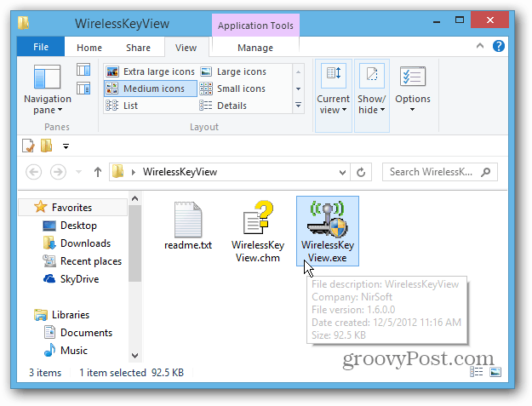Click the folder icon in title bar
This screenshot has height=406, width=532.
(x=23, y=23)
